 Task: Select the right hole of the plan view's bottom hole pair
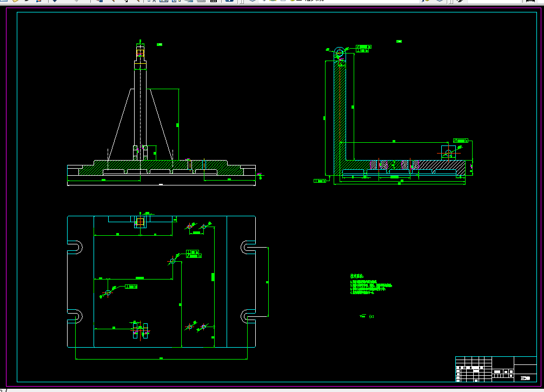point(203,327)
